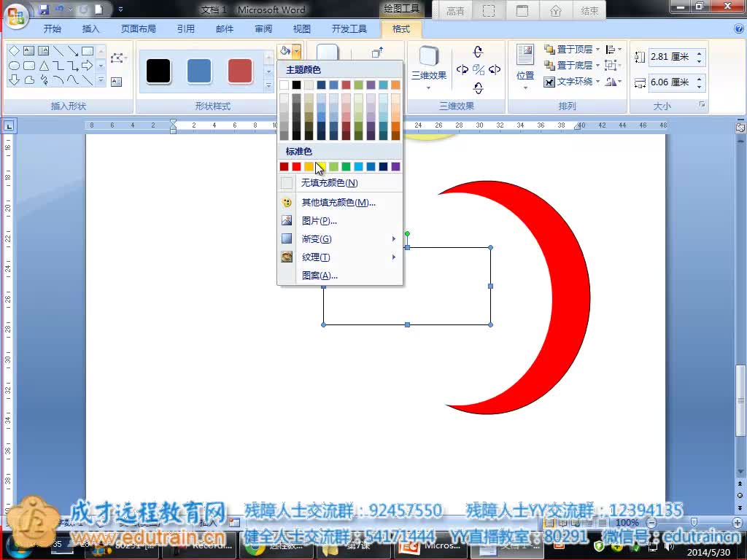747x560 pixels.
Task: Click the Save icon in quick access toolbar
Action: tap(44, 10)
